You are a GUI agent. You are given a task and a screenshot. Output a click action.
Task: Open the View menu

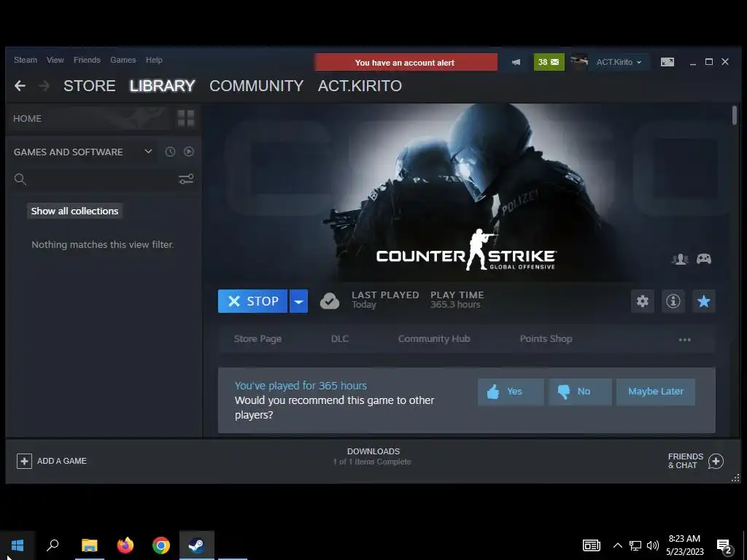pyautogui.click(x=55, y=60)
